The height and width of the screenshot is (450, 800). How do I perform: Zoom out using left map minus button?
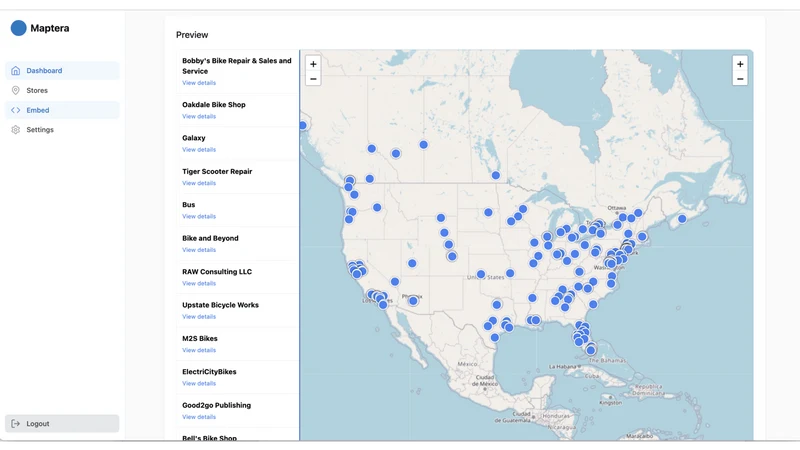pyautogui.click(x=313, y=79)
